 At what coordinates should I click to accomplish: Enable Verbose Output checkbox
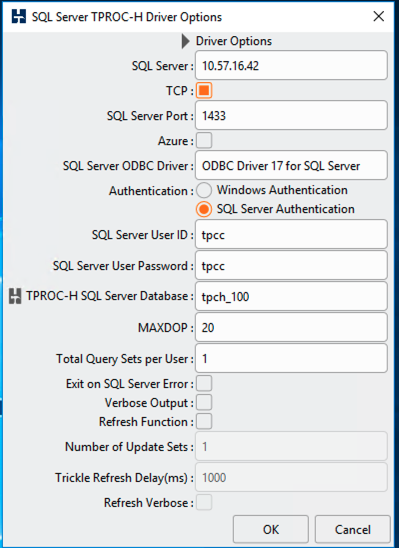[204, 402]
